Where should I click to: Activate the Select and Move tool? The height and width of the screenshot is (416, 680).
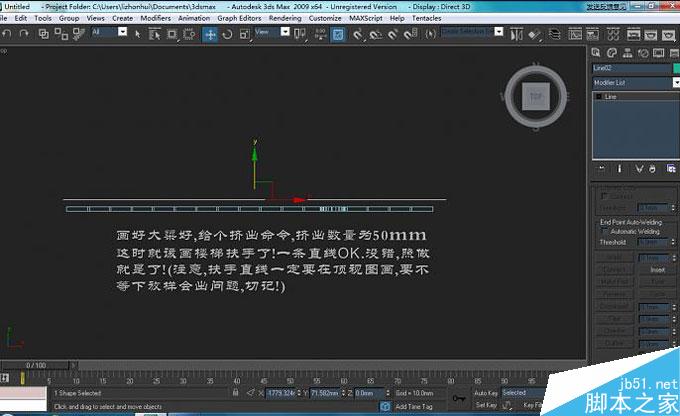click(x=210, y=34)
